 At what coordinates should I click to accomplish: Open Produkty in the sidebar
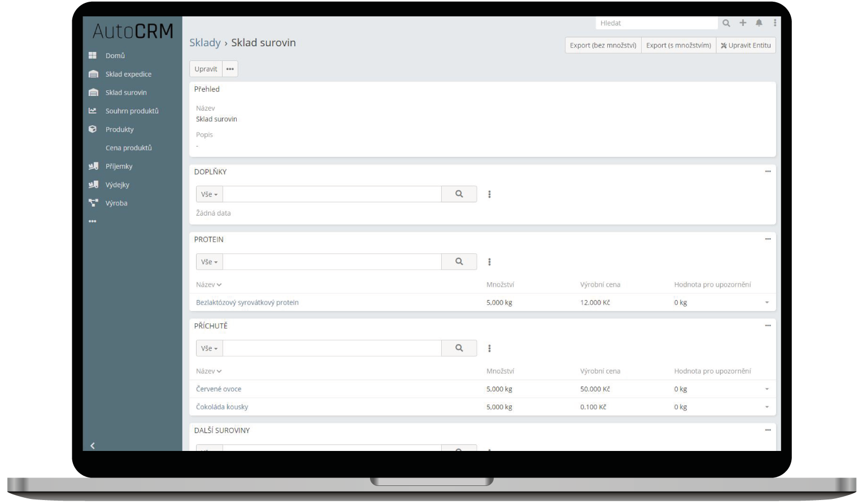pyautogui.click(x=120, y=130)
